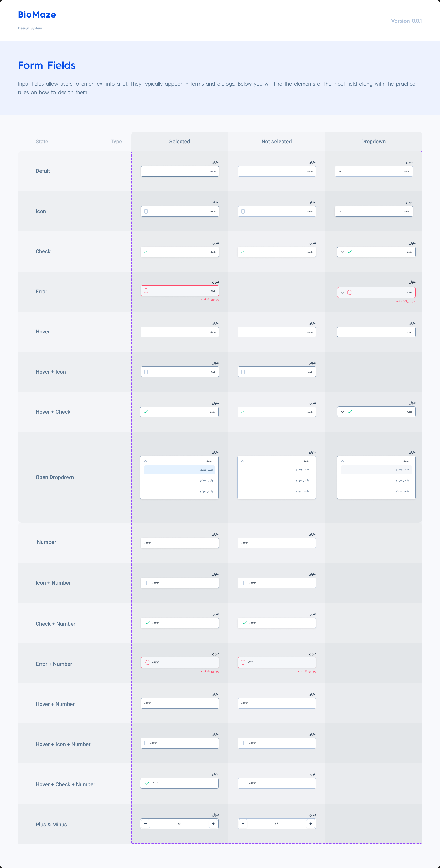Click green check in Check row Not selected field
Viewport: 440px width, 868px height.
(243, 252)
